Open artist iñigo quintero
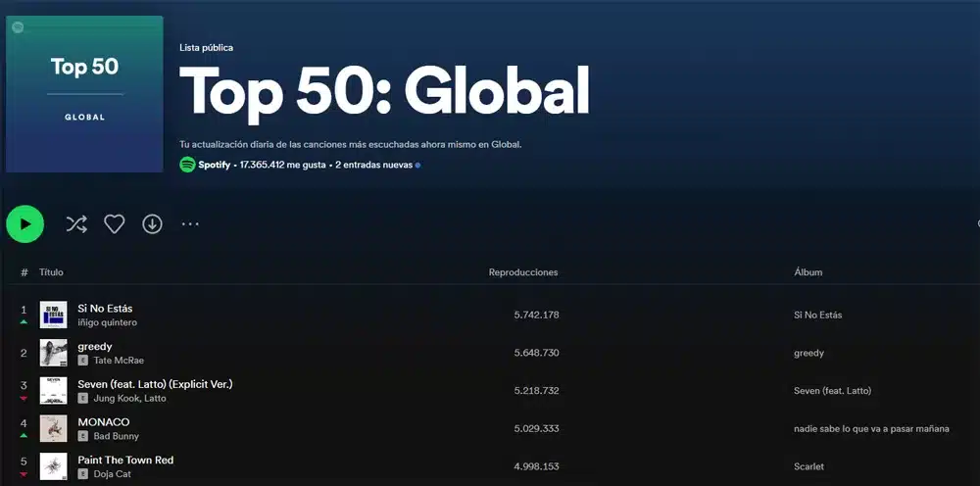 [x=107, y=322]
